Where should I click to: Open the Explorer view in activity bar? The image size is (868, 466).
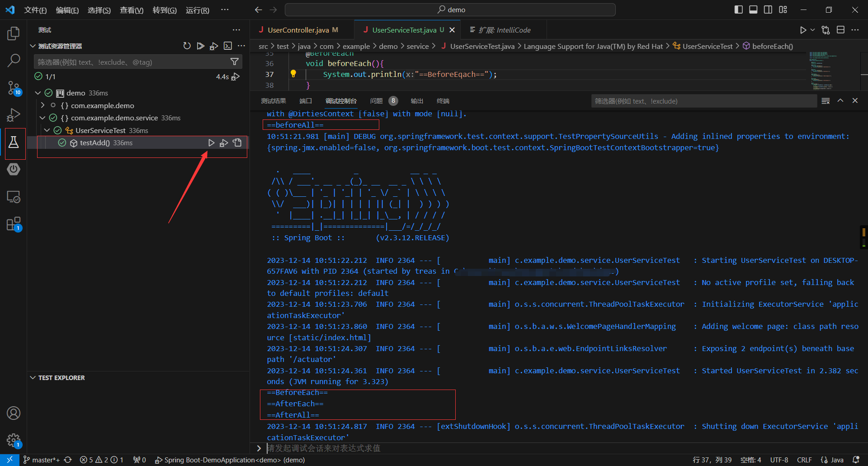(x=14, y=33)
